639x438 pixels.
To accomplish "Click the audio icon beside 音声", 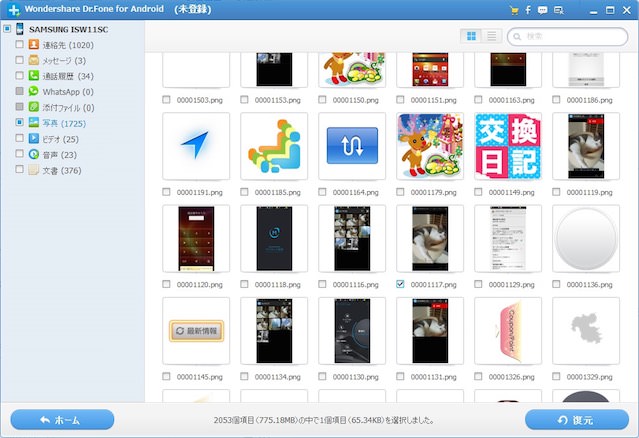I will click(34, 154).
